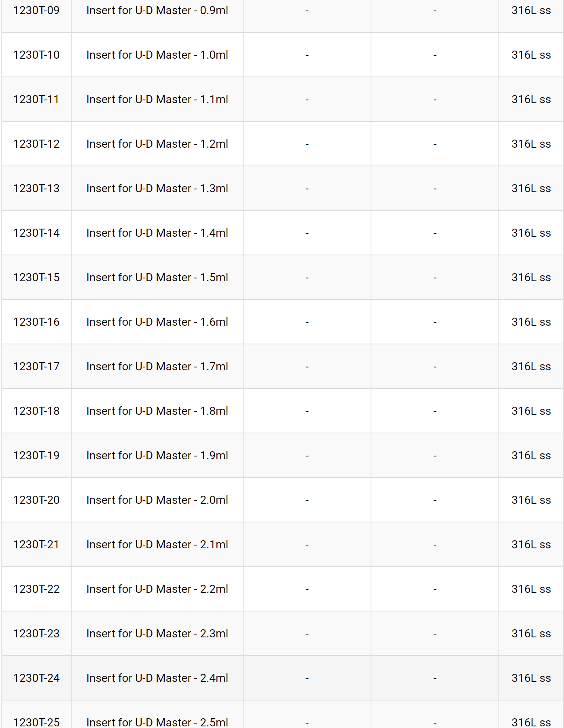Viewport: 564px width, 728px height.
Task: Select Insert for U-D Master - 1.1ml
Action: coord(157,100)
